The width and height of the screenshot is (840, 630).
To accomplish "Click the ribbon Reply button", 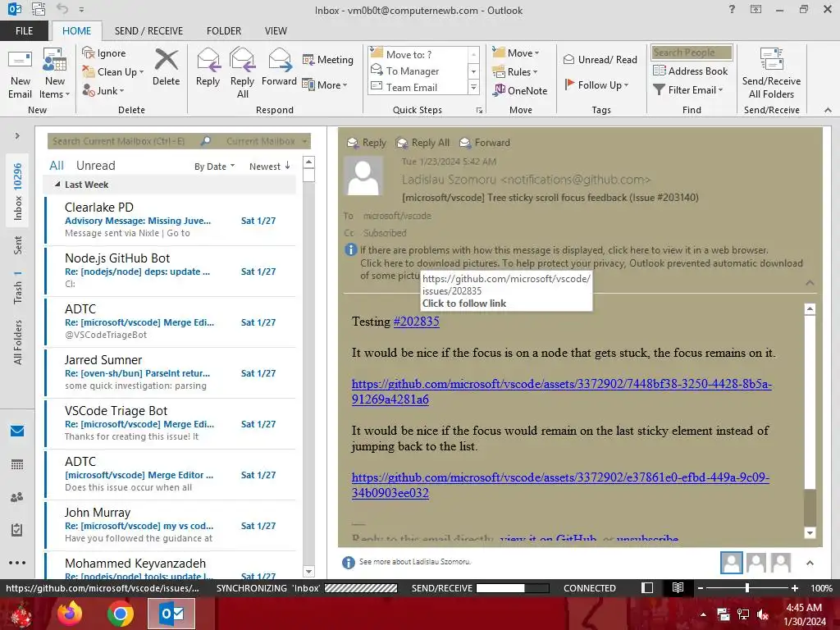I will (x=208, y=67).
